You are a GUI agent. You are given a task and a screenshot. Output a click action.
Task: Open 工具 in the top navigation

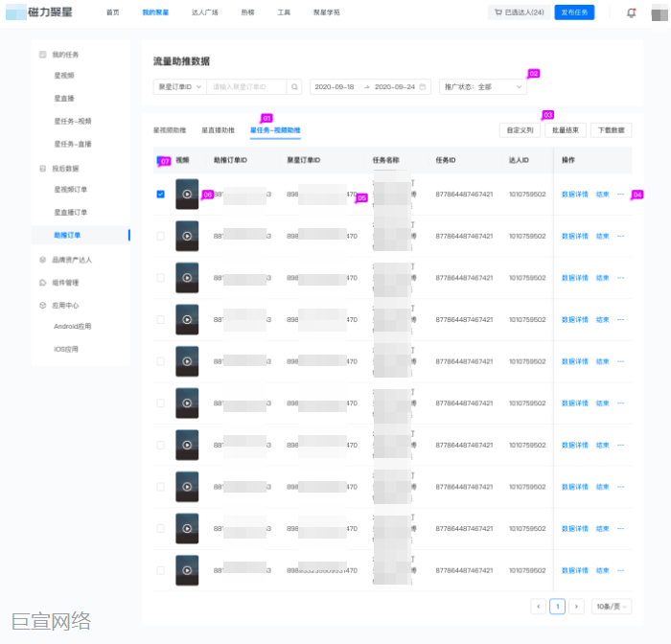[284, 12]
